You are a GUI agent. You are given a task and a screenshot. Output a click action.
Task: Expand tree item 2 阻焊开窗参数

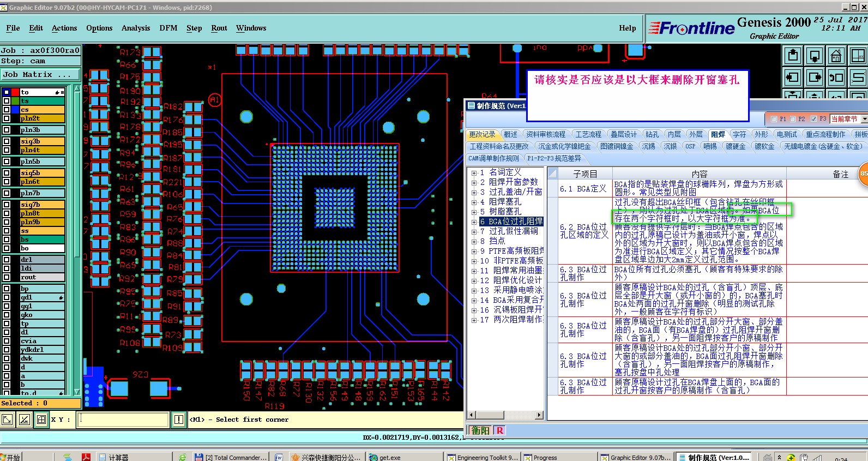pyautogui.click(x=474, y=183)
